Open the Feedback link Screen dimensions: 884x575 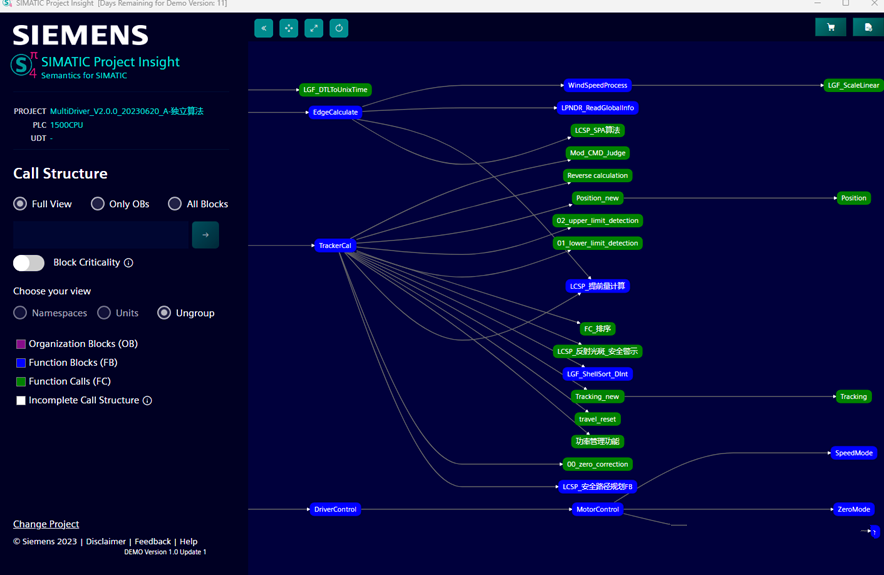(x=153, y=541)
